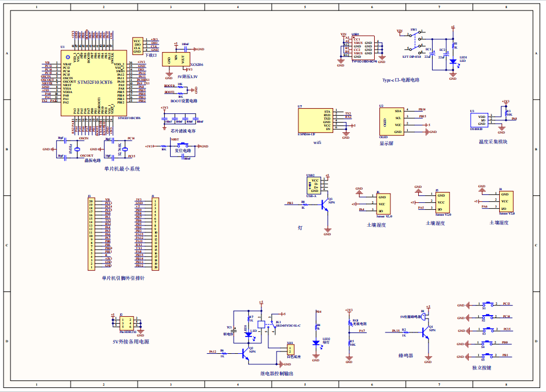Screen dimensions: 546x392
Task: Click the NRST reset push button symbol
Action: point(182,145)
